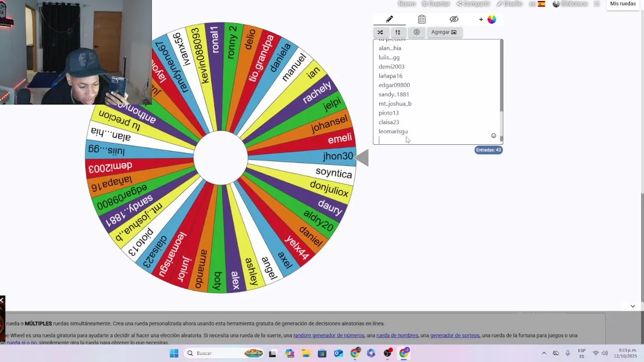Viewport: 644px width, 362px height.
Task: Click entry 'edgar09800' in list
Action: click(x=394, y=85)
